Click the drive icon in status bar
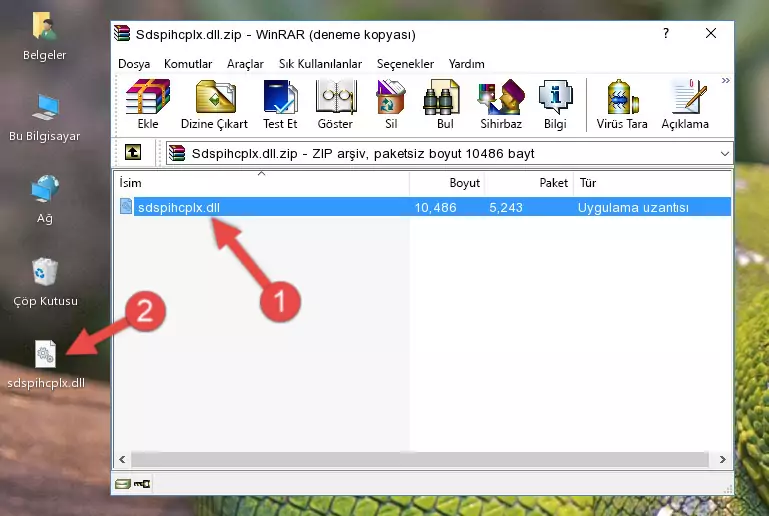Viewport: 769px width, 516px height. (x=123, y=484)
